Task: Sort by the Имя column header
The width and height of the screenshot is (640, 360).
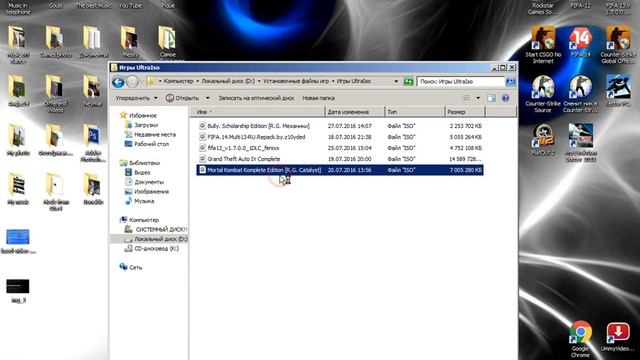Action: 257,111
